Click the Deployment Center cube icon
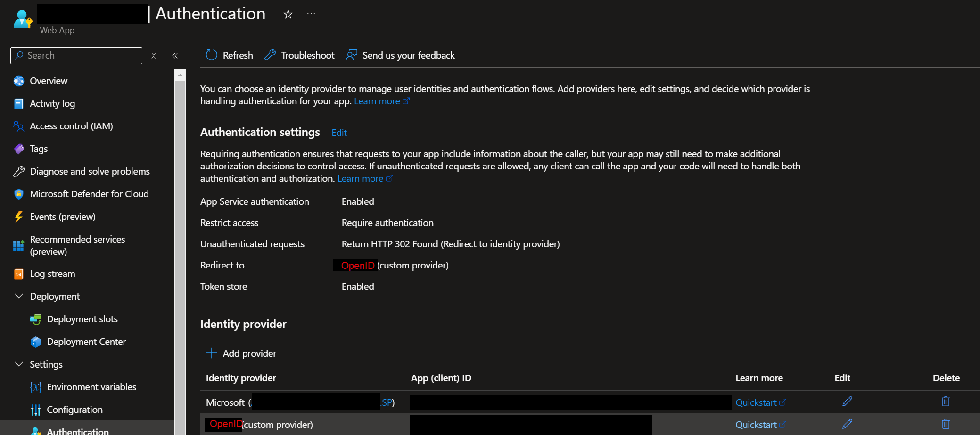980x435 pixels. [x=36, y=342]
